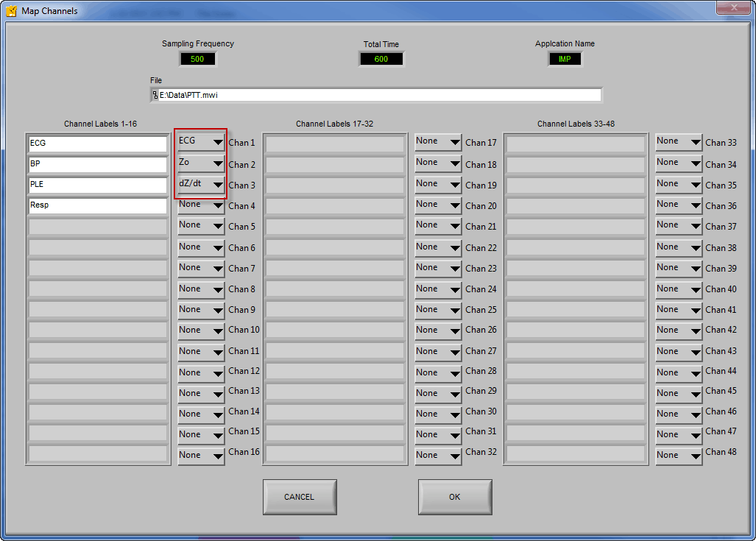Open the Chan 14 mapping dropdown
Viewport: 756px width, 541px height.
point(200,414)
